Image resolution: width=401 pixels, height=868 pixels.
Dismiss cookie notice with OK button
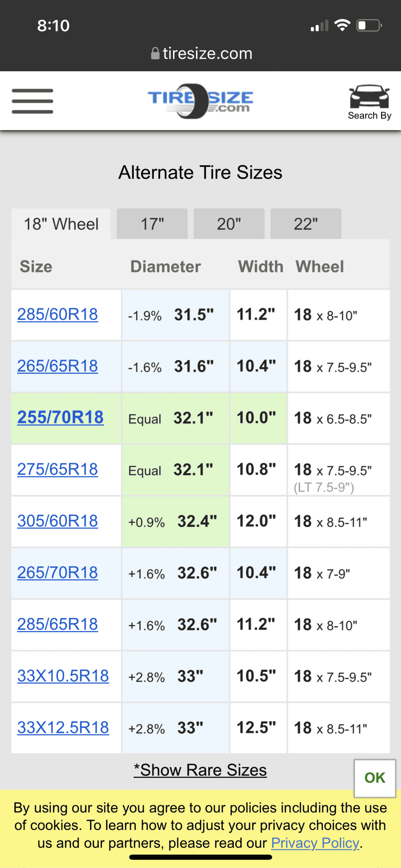point(375,778)
